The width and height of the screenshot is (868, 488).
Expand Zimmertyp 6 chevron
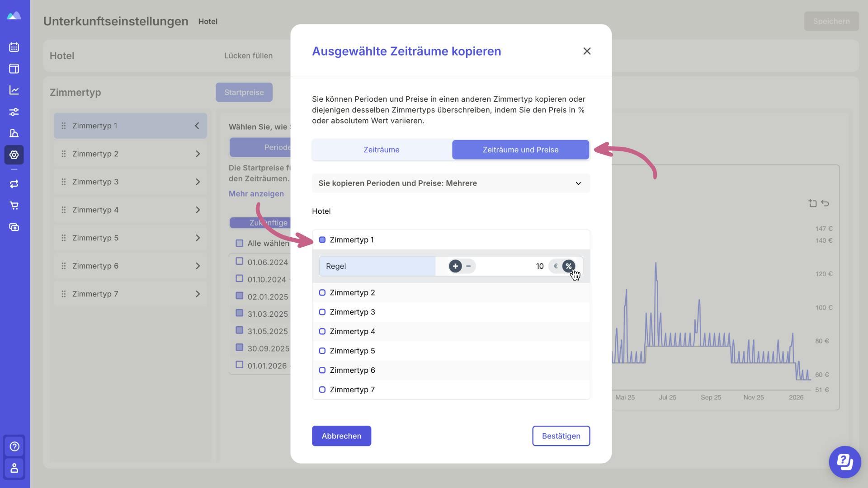[198, 266]
